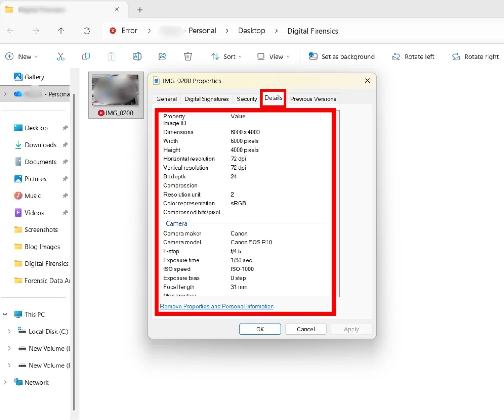Screen dimensions: 504x420
Task: Click the Rename icon in toolbar
Action: [137, 56]
